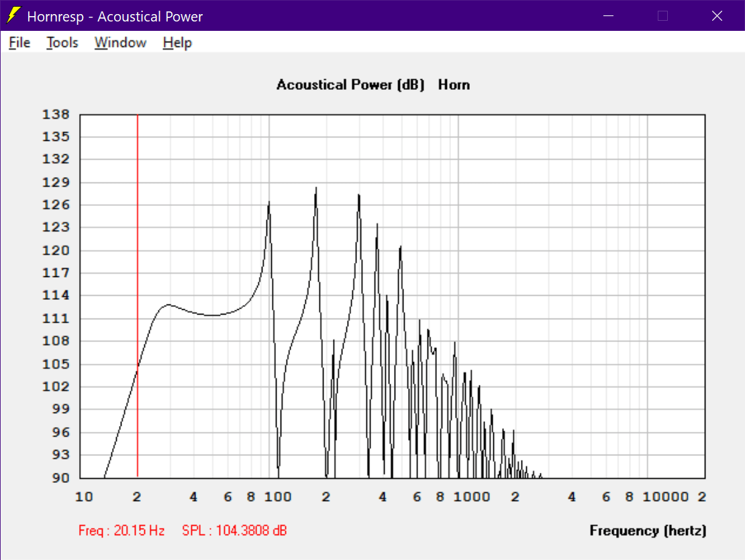Minimize the Hornresp window
745x560 pixels.
point(608,15)
